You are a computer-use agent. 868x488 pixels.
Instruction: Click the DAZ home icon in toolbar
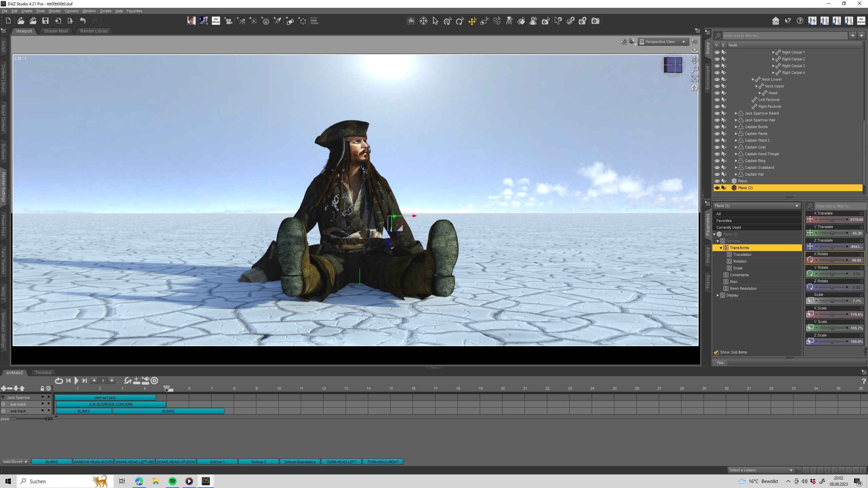coord(775,21)
